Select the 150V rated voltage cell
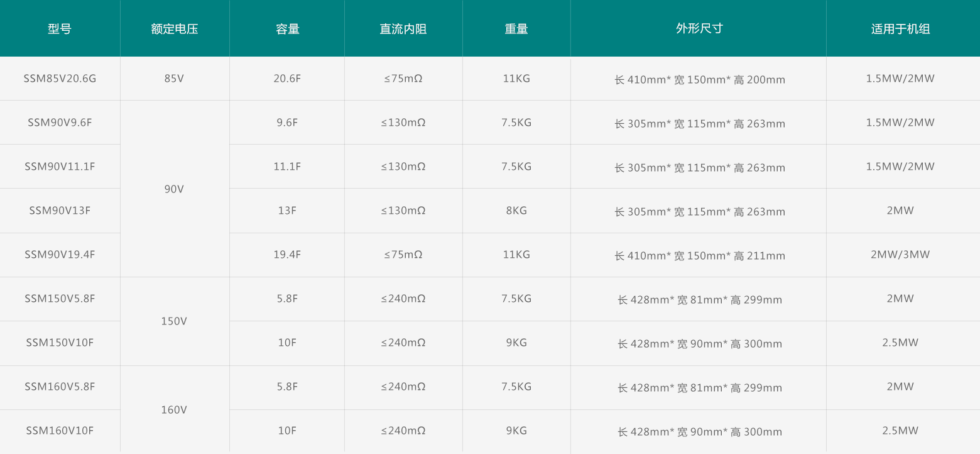The height and width of the screenshot is (454, 980). 174,321
